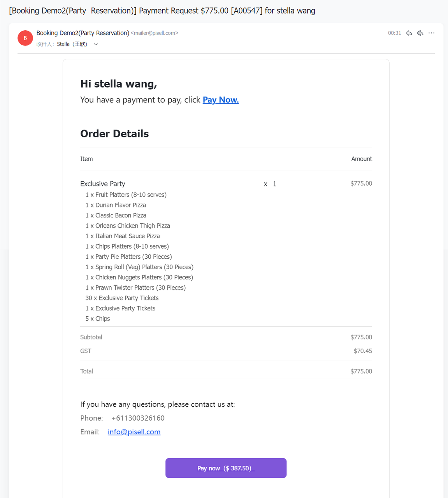
Task: Select the recipient name Stella (王欣)
Action: pyautogui.click(x=72, y=44)
